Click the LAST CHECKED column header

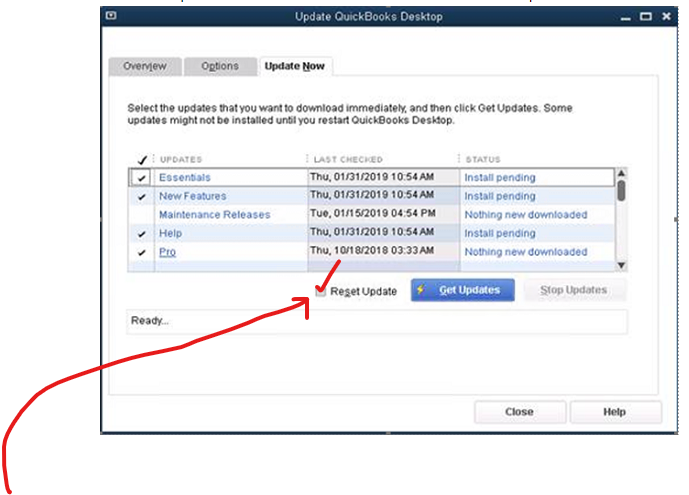click(x=348, y=159)
